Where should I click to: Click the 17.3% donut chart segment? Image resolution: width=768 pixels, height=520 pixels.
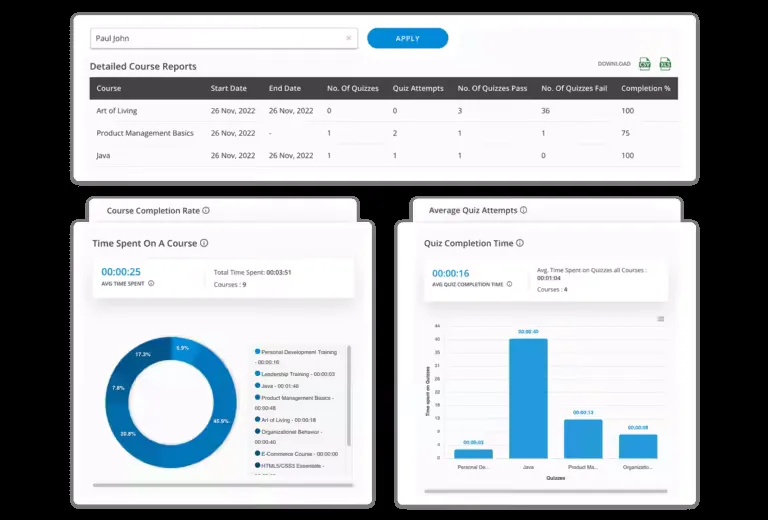[x=142, y=354]
